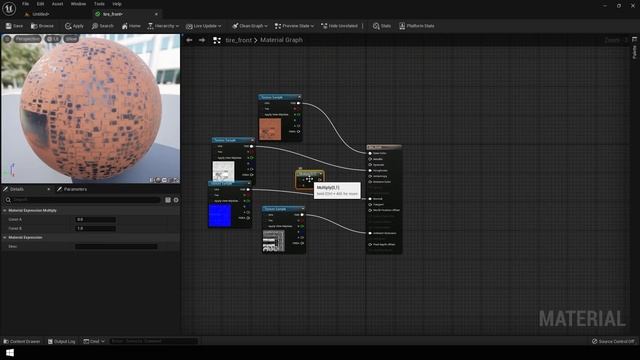The height and width of the screenshot is (360, 640).
Task: Open the Live Update dropdown
Action: (x=204, y=26)
